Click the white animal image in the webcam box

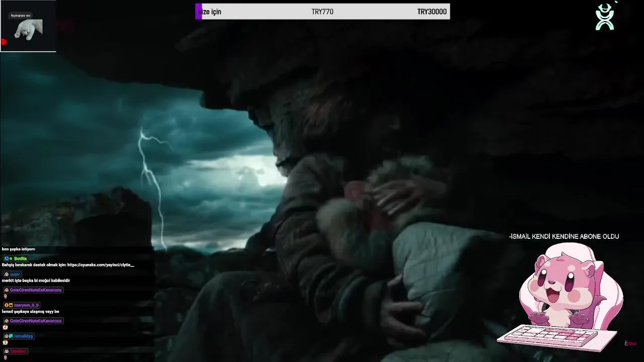[x=28, y=30]
